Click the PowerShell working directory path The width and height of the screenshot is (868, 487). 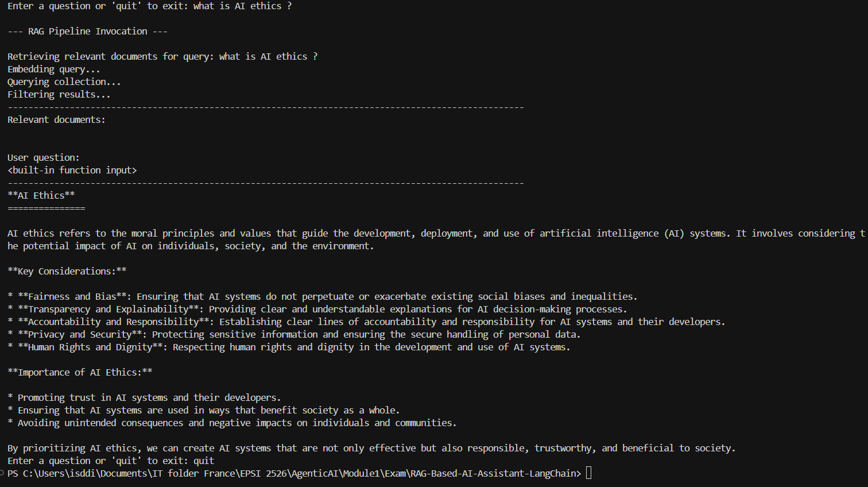pos(299,473)
